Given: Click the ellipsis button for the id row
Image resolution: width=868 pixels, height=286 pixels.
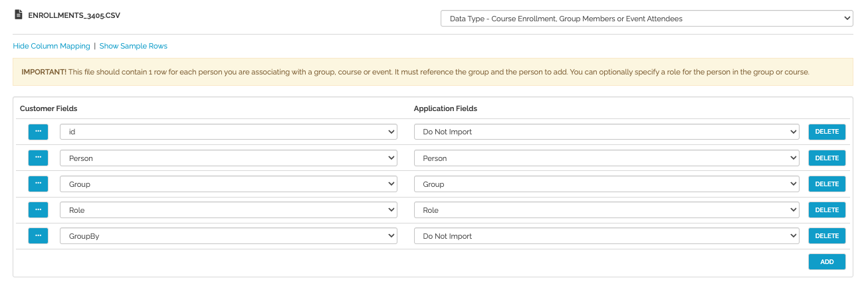Looking at the screenshot, I should click(38, 132).
